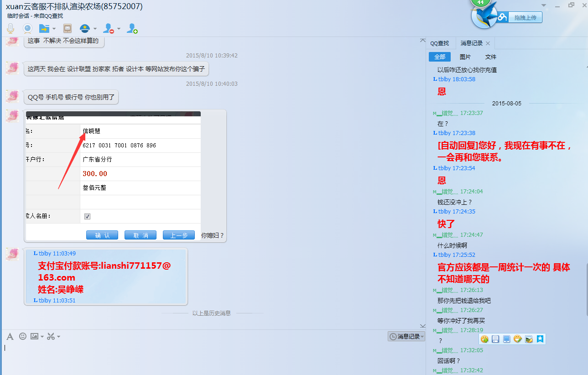Click the hummingbird cloud upload icon
Screen dimensions: 588x375
[484, 15]
